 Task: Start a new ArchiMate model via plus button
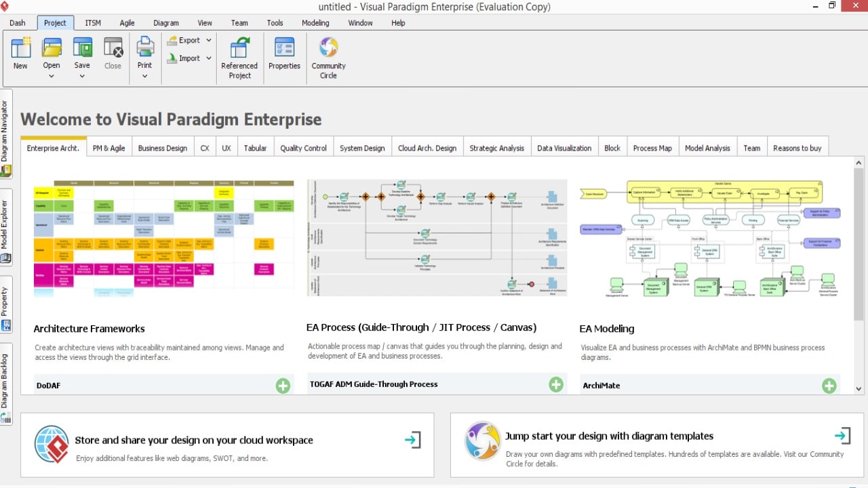[829, 385]
